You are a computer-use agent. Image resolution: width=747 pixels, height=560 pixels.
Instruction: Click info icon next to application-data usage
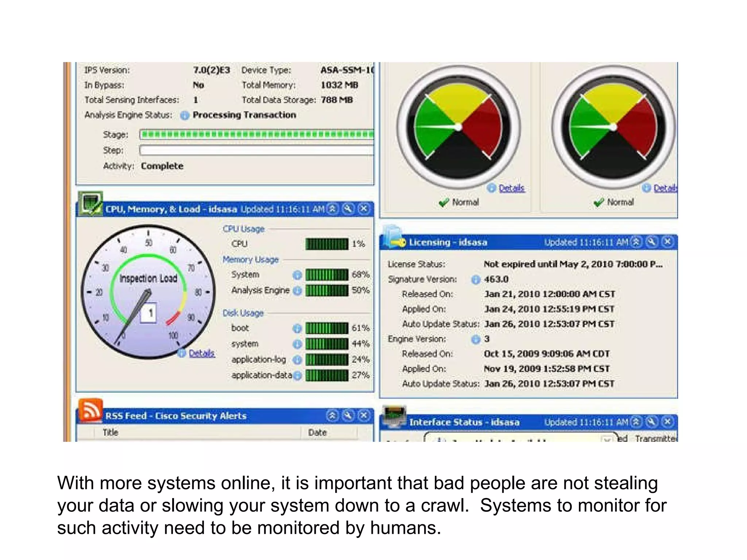(297, 376)
